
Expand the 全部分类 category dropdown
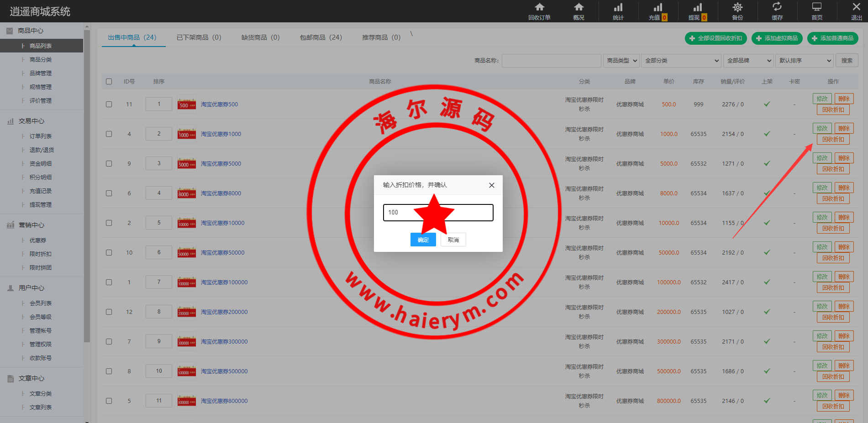click(x=681, y=61)
